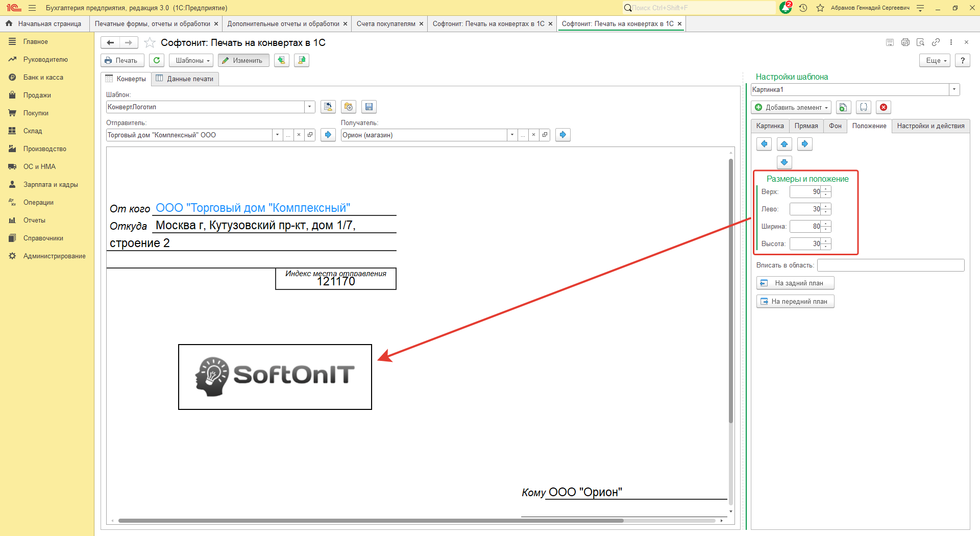Click the save template floppy disk icon
Screen dimensions: 980x536
(x=369, y=107)
